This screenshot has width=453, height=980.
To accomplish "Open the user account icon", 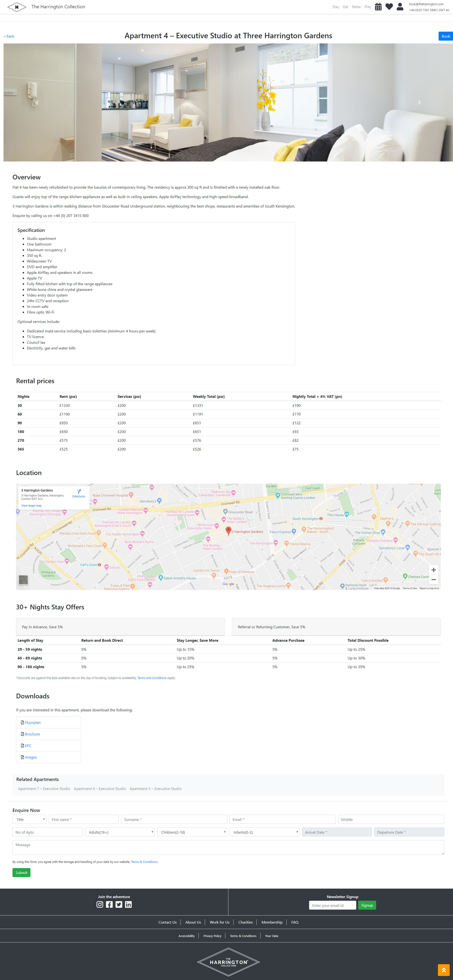I will (x=400, y=7).
